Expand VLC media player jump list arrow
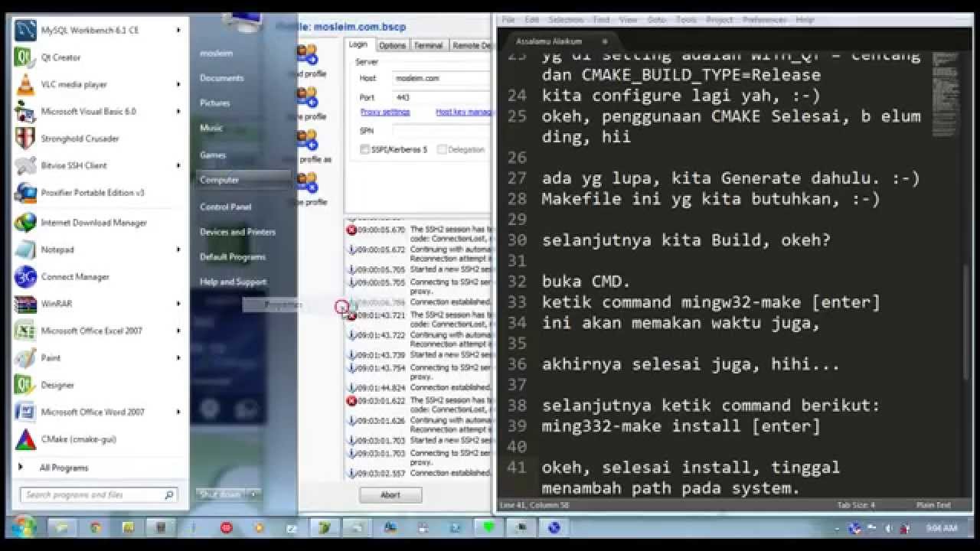 [x=178, y=85]
